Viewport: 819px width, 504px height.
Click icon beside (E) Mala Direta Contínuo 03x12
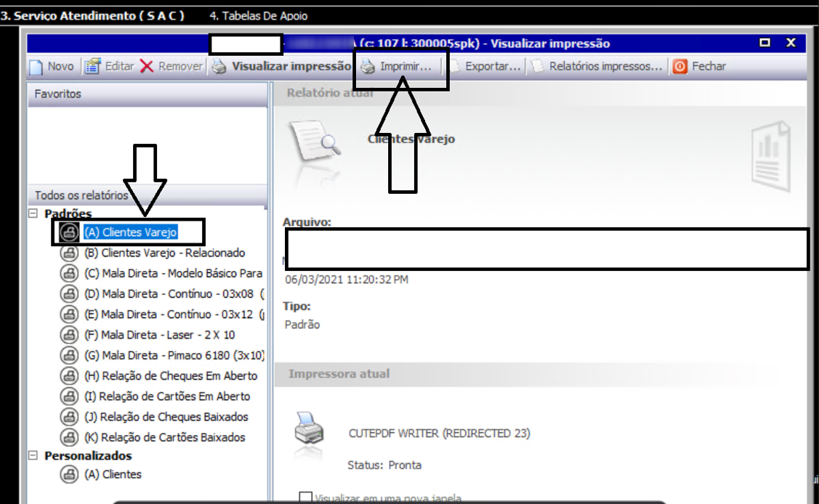69,314
